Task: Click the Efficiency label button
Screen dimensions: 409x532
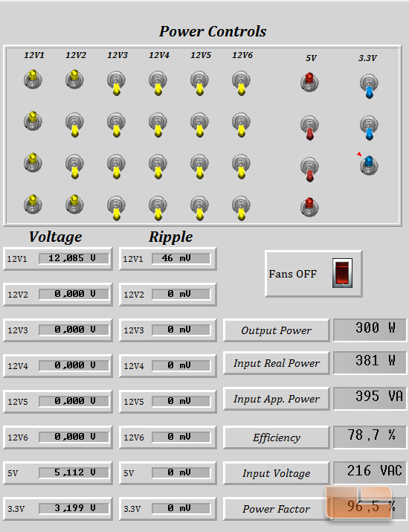Action: [276, 438]
